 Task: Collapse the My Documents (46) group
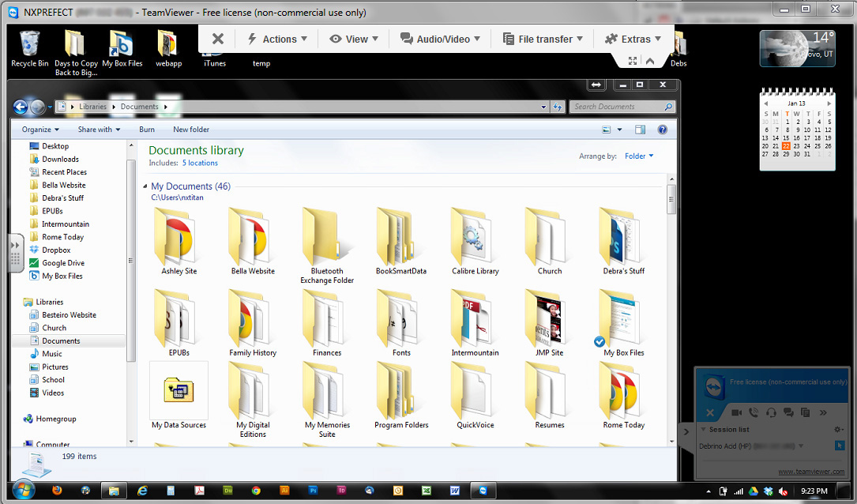pyautogui.click(x=145, y=186)
